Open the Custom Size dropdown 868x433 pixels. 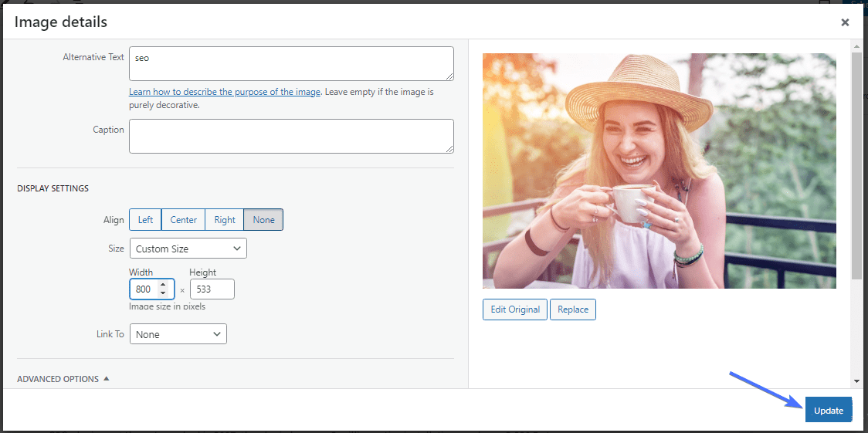(x=188, y=249)
